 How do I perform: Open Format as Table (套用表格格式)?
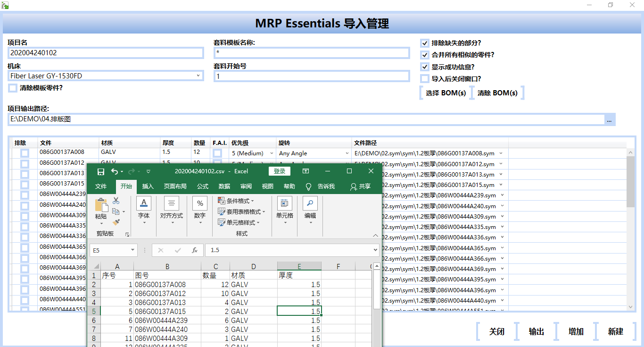(x=241, y=212)
